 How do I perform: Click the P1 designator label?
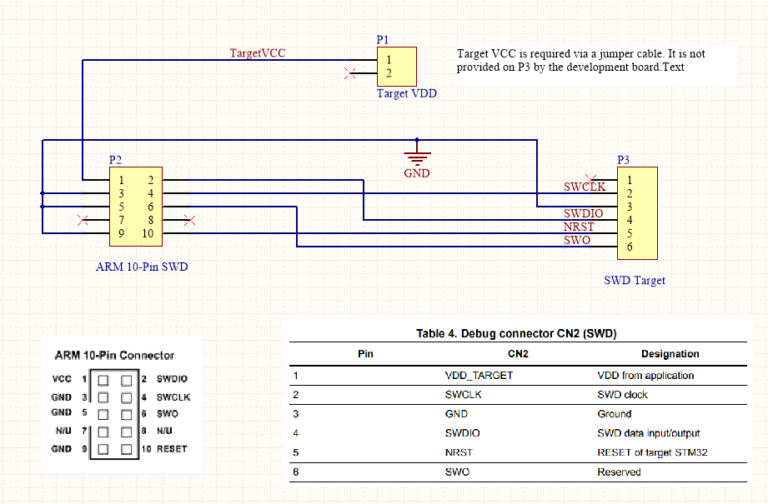(x=383, y=40)
